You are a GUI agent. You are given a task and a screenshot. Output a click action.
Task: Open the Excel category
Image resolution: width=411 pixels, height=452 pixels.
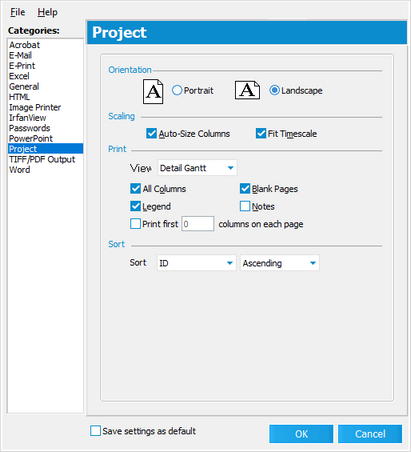point(45,76)
